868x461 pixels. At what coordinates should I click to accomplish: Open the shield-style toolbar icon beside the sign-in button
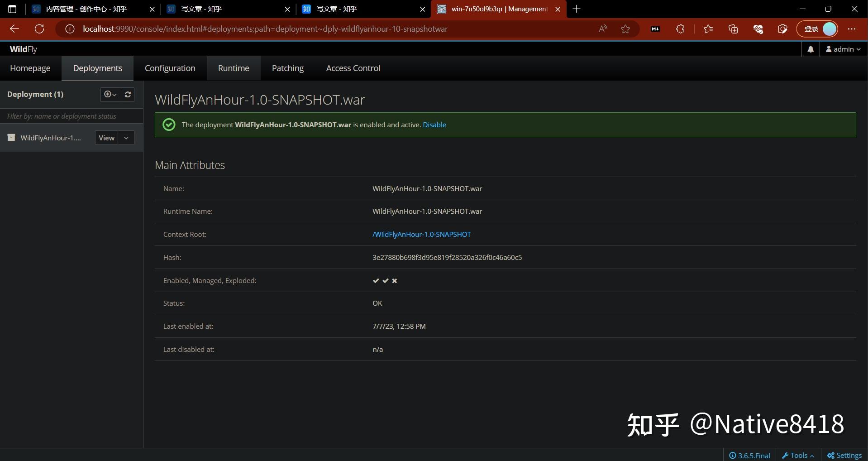(782, 29)
